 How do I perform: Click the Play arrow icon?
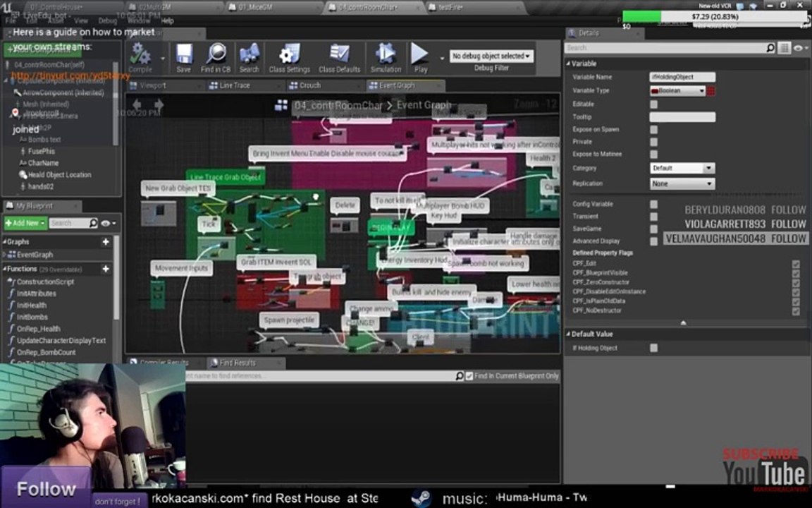coord(419,54)
